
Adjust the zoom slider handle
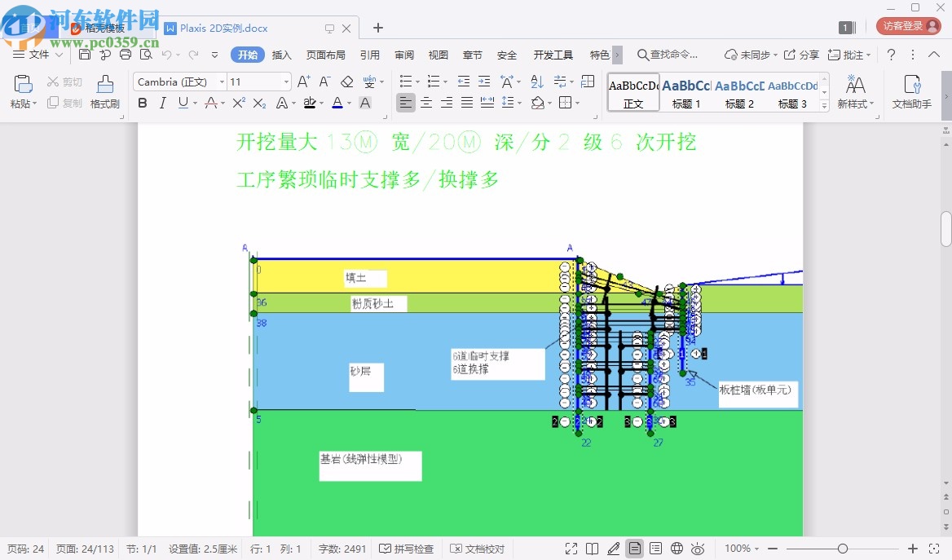(845, 549)
